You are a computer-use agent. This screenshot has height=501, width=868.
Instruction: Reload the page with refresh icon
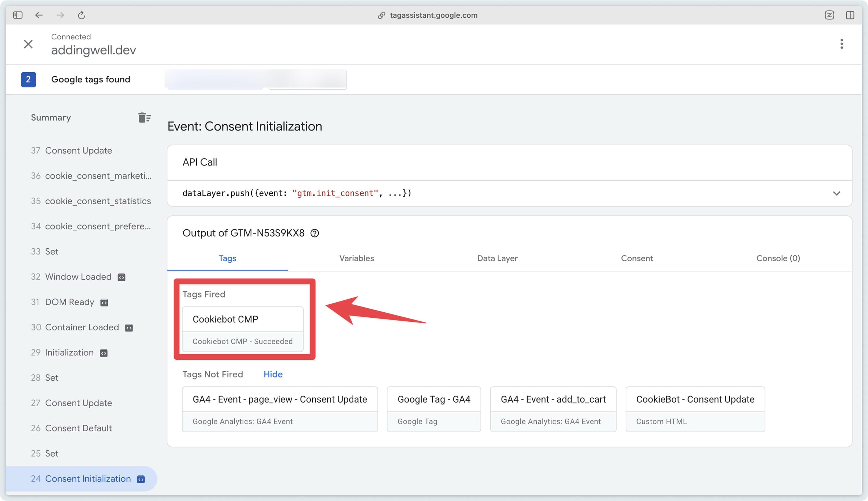pos(81,15)
